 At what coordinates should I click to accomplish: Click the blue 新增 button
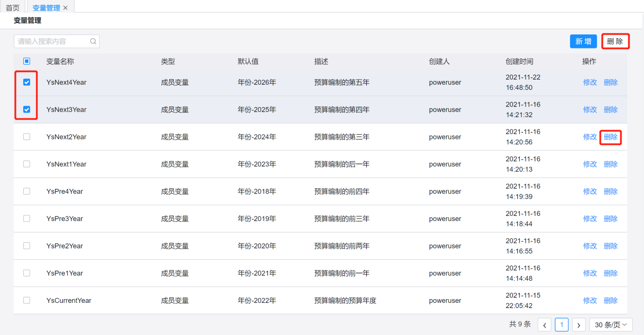tap(583, 41)
